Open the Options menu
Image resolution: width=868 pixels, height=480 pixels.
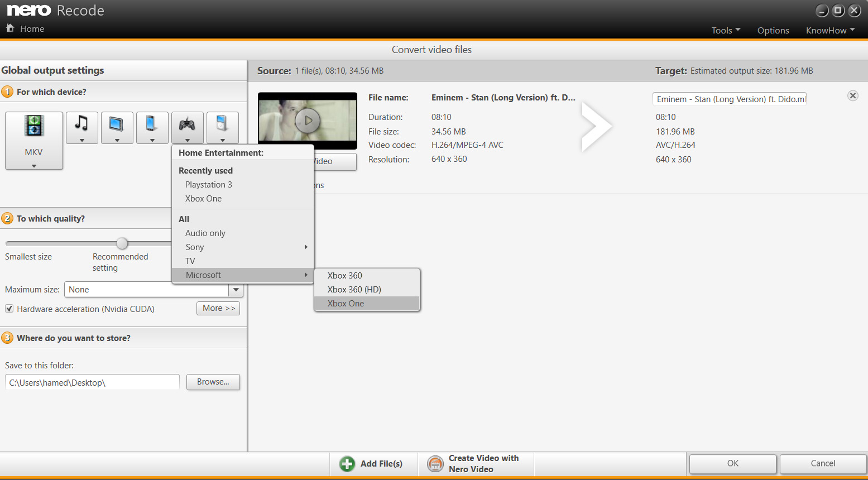pos(773,30)
